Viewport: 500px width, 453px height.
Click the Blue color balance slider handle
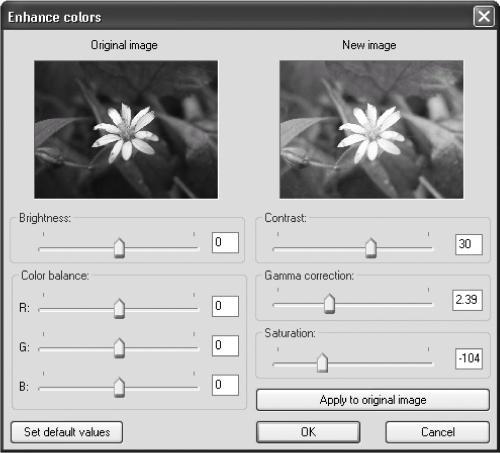click(119, 388)
